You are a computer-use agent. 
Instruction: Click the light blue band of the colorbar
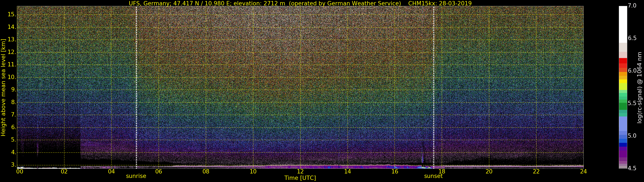click(x=623, y=124)
